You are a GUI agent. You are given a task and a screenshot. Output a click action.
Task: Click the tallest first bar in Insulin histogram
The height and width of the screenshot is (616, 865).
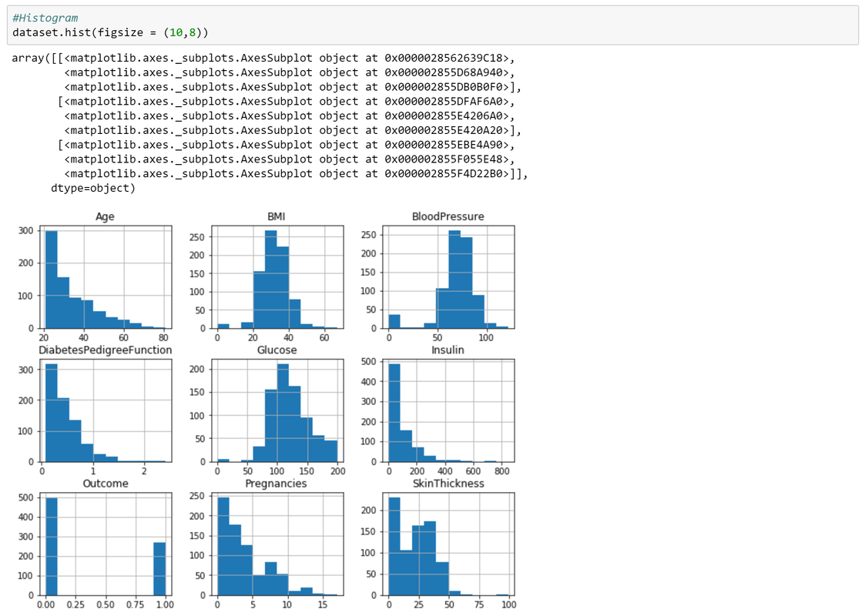394,413
